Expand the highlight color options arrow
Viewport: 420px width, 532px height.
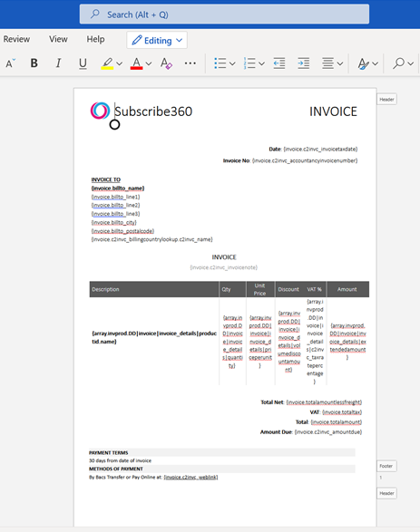pyautogui.click(x=119, y=63)
